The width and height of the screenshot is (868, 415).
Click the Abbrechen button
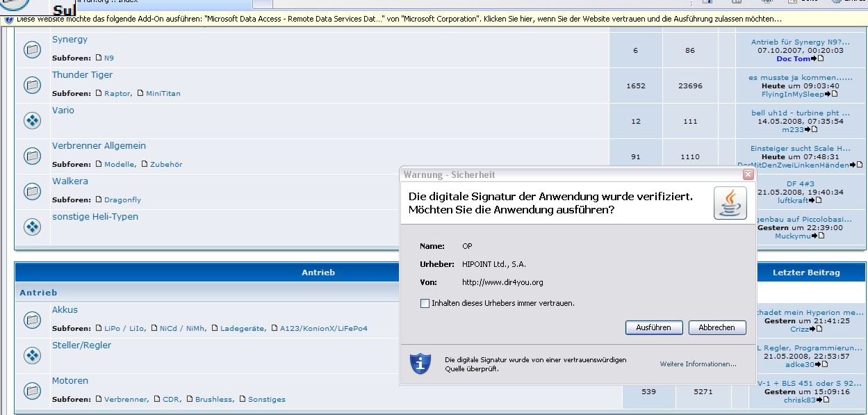tap(716, 327)
